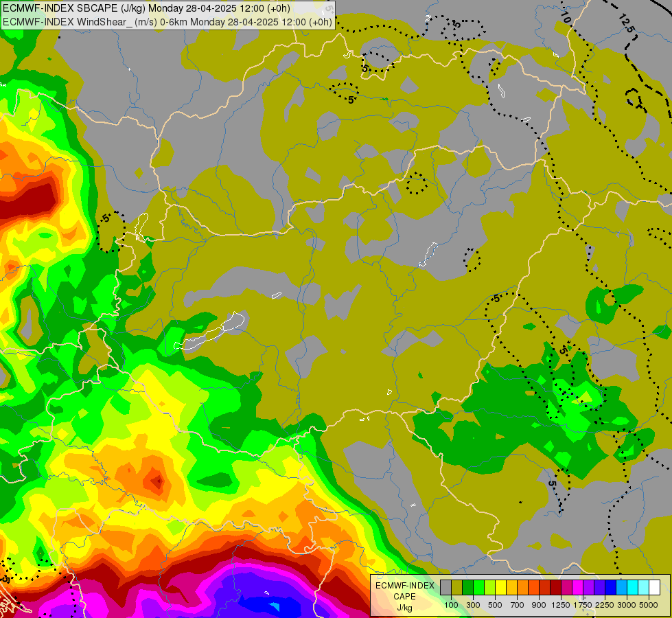Image resolution: width=672 pixels, height=618 pixels.
Task: Choose the yellow-green legend swatch before 500
Action: (x=490, y=588)
